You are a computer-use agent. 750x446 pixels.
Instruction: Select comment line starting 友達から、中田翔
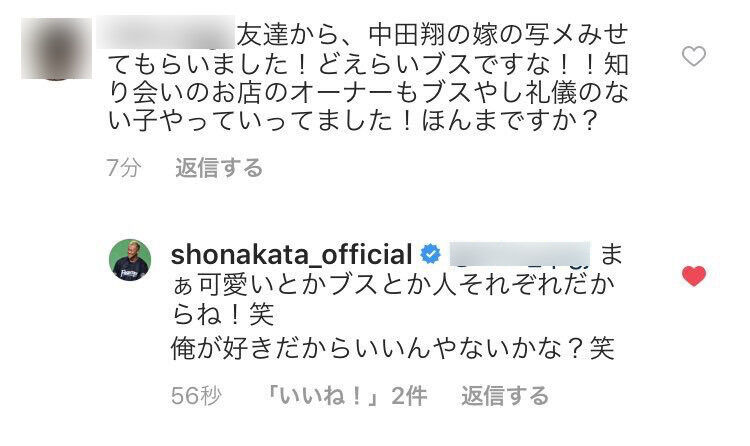coord(432,35)
